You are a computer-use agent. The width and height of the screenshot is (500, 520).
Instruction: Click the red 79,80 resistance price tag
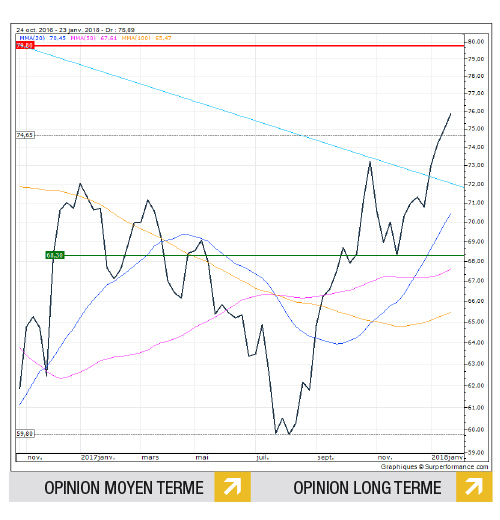(25, 45)
